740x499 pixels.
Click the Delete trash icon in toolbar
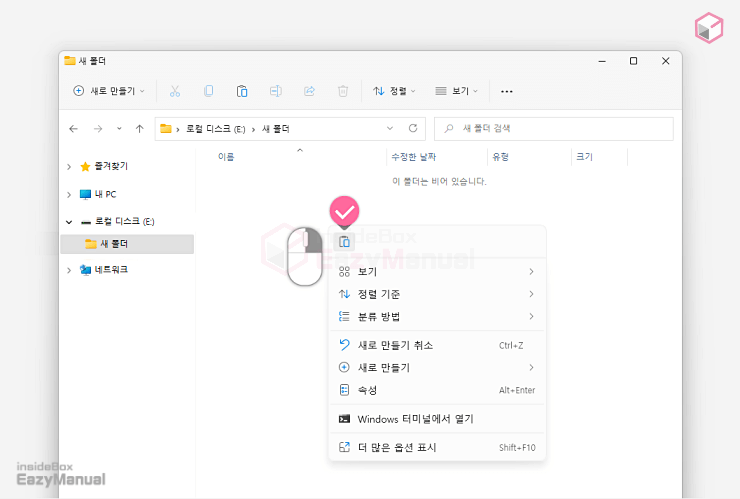(x=343, y=91)
